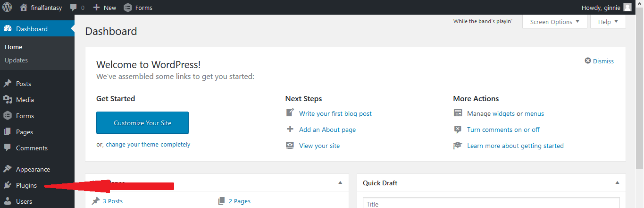Click the widgets link
Image resolution: width=644 pixels, height=208 pixels.
tap(503, 113)
